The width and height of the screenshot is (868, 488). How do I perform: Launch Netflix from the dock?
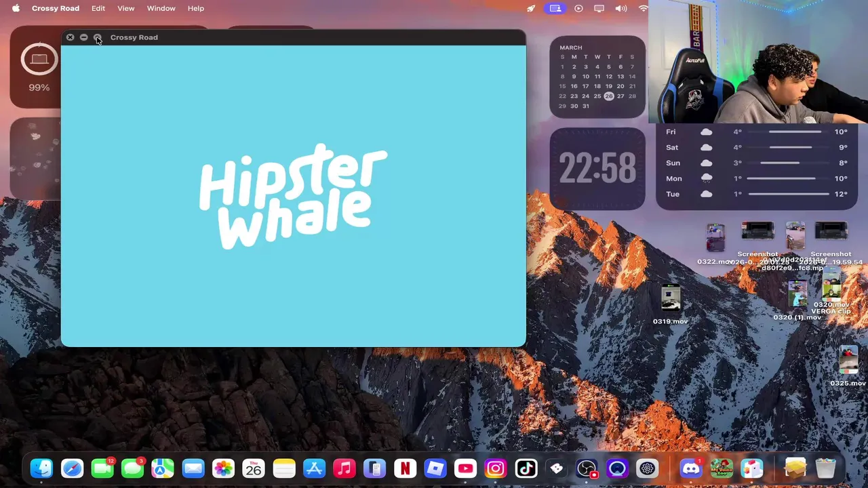click(x=405, y=468)
